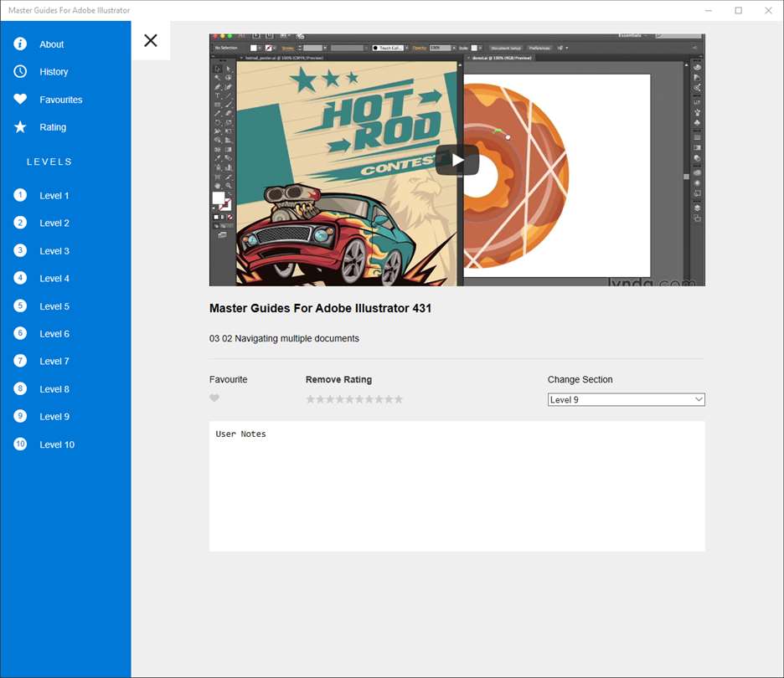Go to Level 6 section
The image size is (784, 678).
[x=65, y=334]
